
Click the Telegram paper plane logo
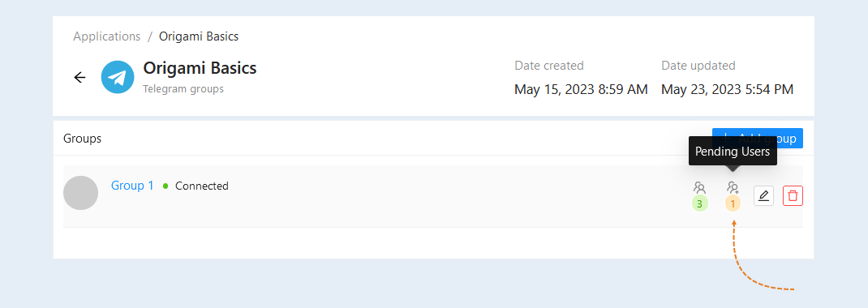(118, 78)
